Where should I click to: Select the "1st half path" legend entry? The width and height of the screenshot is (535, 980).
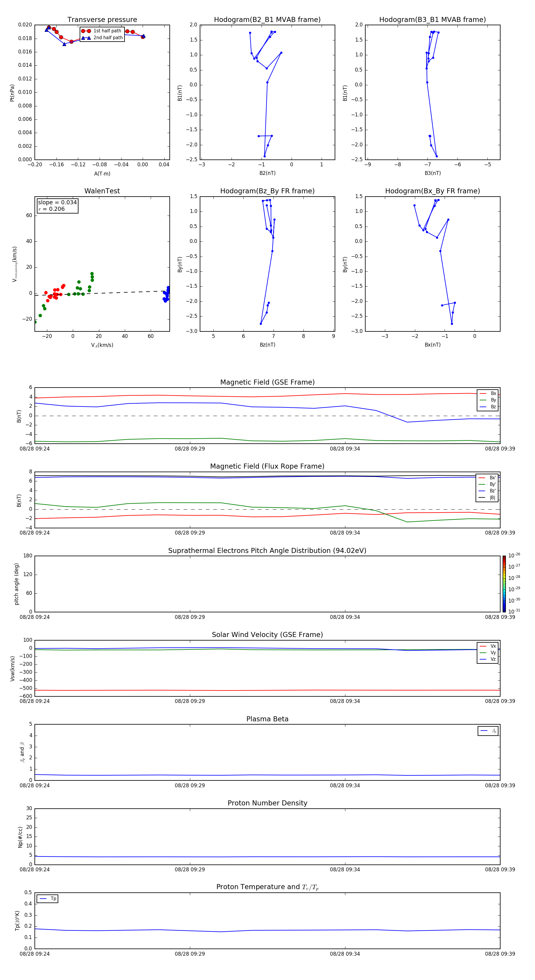click(102, 31)
